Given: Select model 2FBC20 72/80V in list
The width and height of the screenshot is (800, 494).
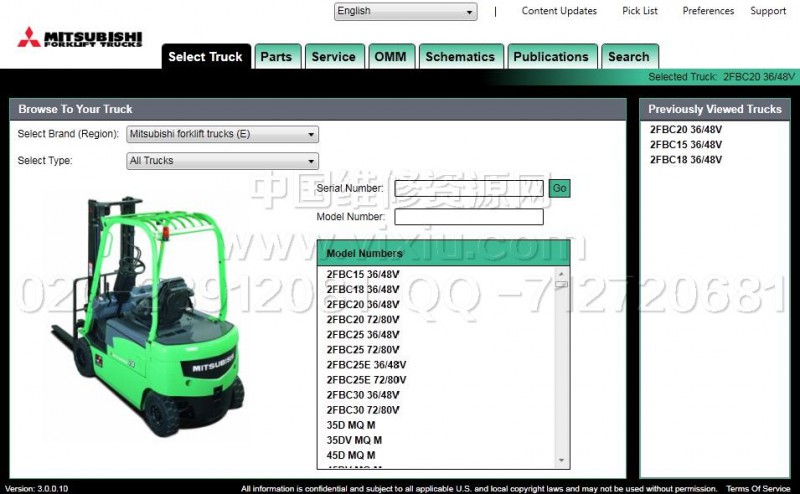Looking at the screenshot, I should tap(363, 319).
